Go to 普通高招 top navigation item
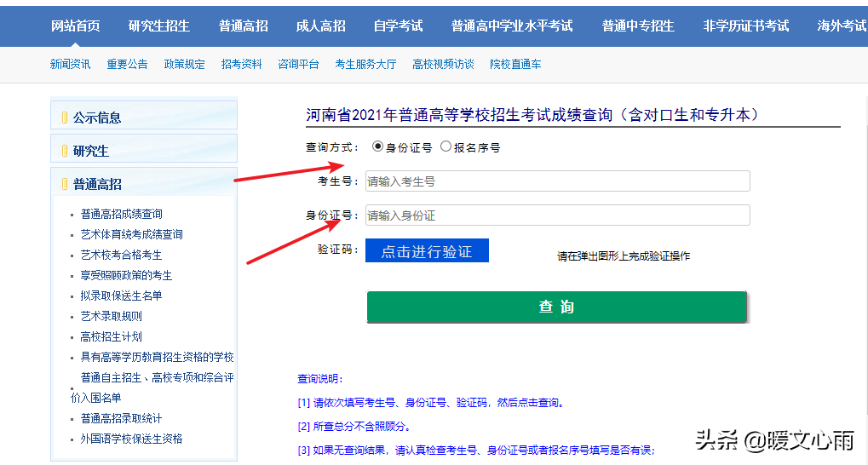Viewport: 868px width, 465px height. [243, 26]
